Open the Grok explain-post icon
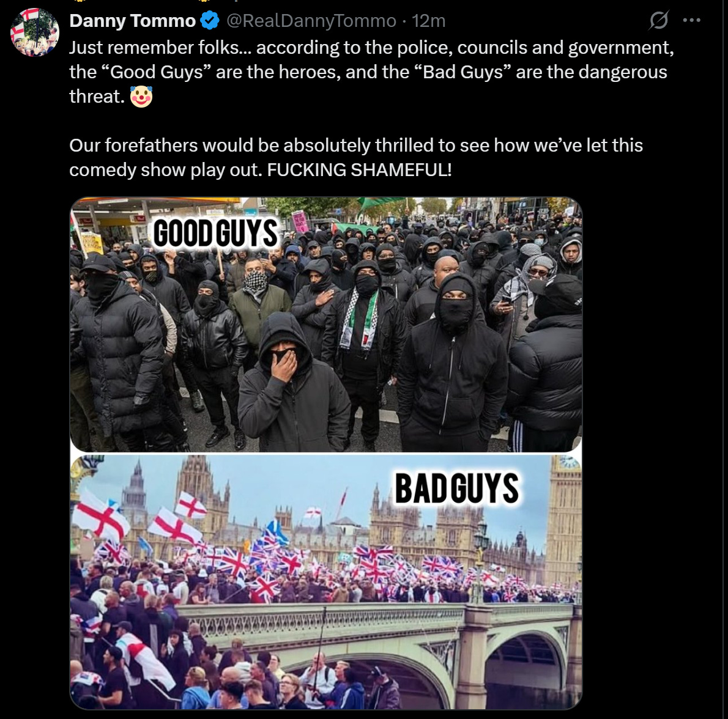Image resolution: width=728 pixels, height=719 pixels. pos(659,20)
